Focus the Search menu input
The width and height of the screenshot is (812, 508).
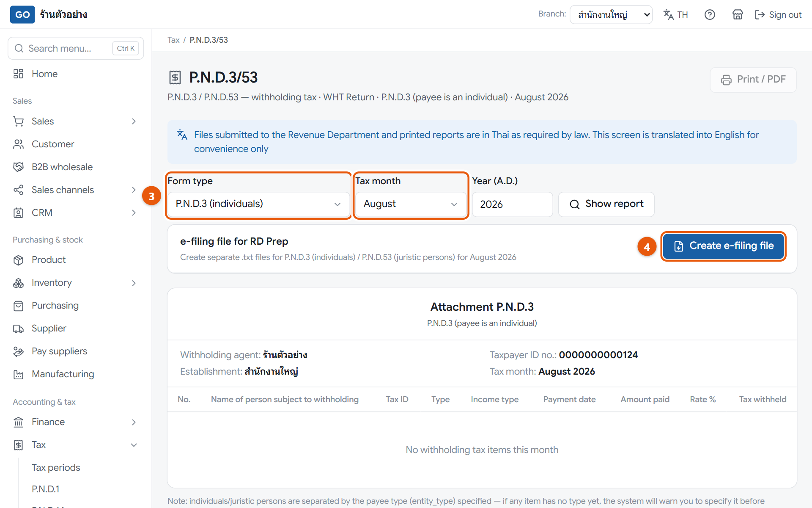pos(76,48)
